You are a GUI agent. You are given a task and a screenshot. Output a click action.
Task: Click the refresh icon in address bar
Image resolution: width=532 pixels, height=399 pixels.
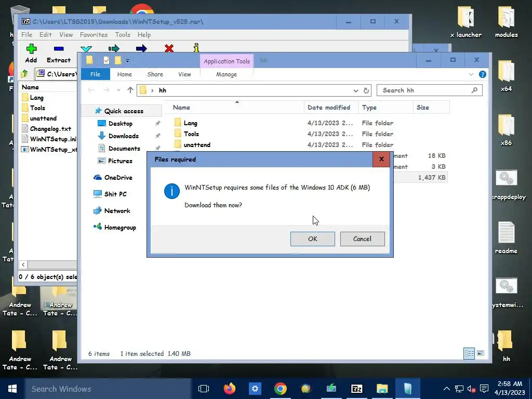[366, 90]
